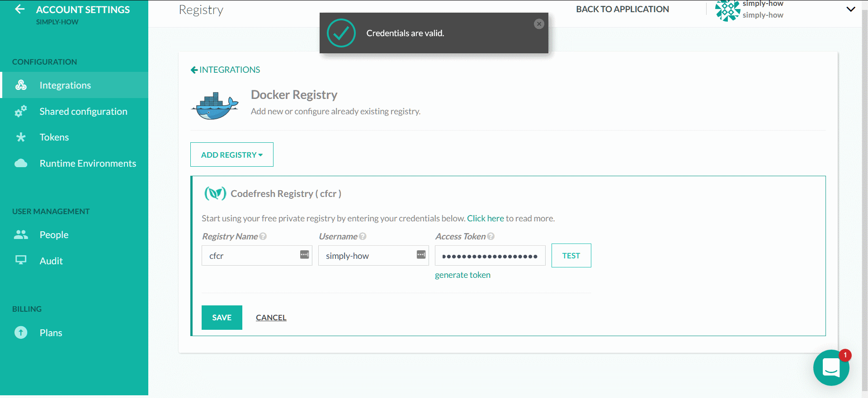
Task: Click the Runtime Environments cloud icon
Action: coord(21,163)
